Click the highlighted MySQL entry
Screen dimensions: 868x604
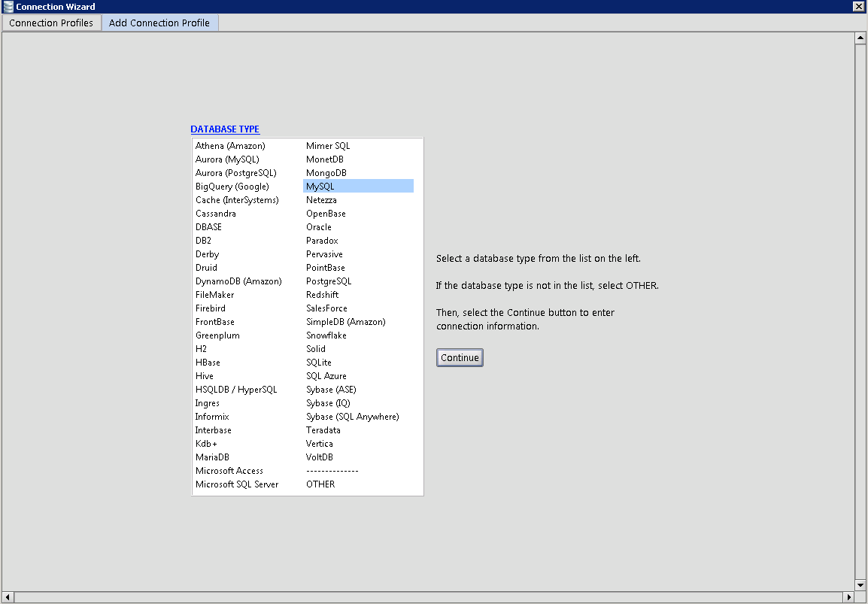coord(358,187)
